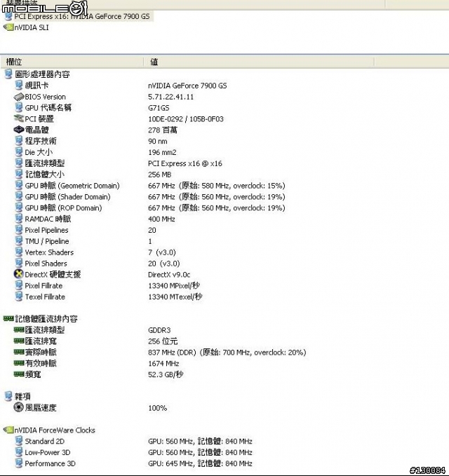Viewport: 449px width, 476px height.
Task: Click the icon beside Pixel Pipelines
Action: click(19, 230)
